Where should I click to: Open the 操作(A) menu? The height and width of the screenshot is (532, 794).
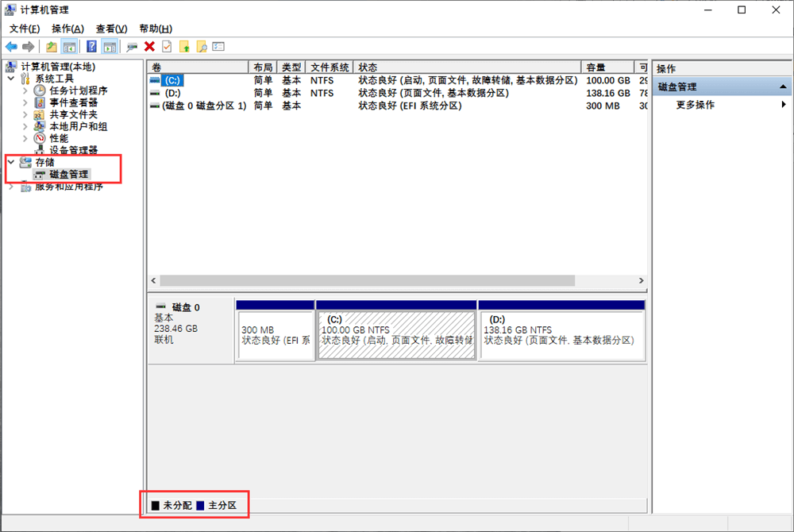tap(67, 29)
